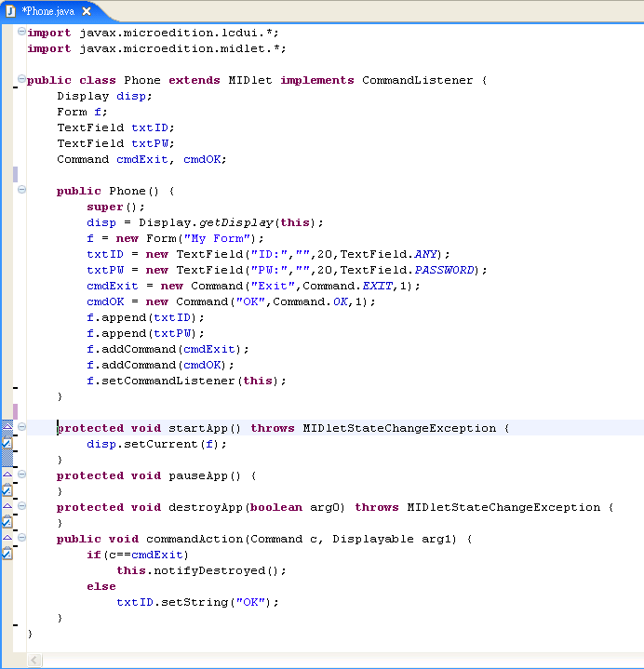The height and width of the screenshot is (669, 644).
Task: Click 'disp' in the Display field declaration
Action: click(131, 97)
